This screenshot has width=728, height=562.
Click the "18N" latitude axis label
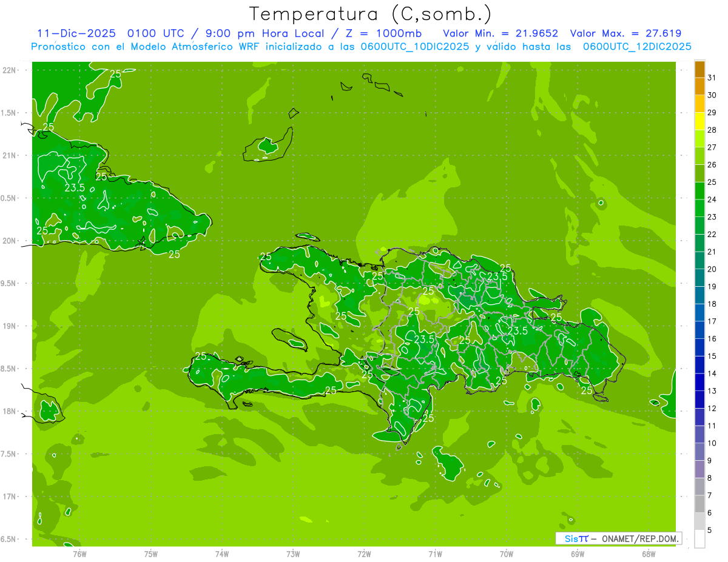point(10,411)
